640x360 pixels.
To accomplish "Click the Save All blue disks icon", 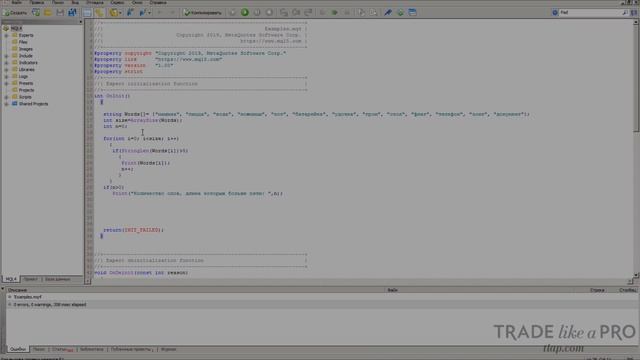I will [x=72, y=13].
